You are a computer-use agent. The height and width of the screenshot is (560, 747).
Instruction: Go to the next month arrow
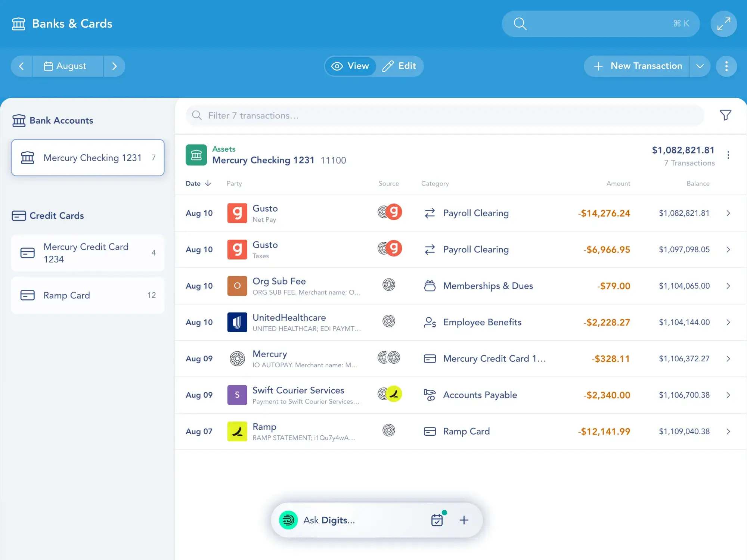pos(114,66)
